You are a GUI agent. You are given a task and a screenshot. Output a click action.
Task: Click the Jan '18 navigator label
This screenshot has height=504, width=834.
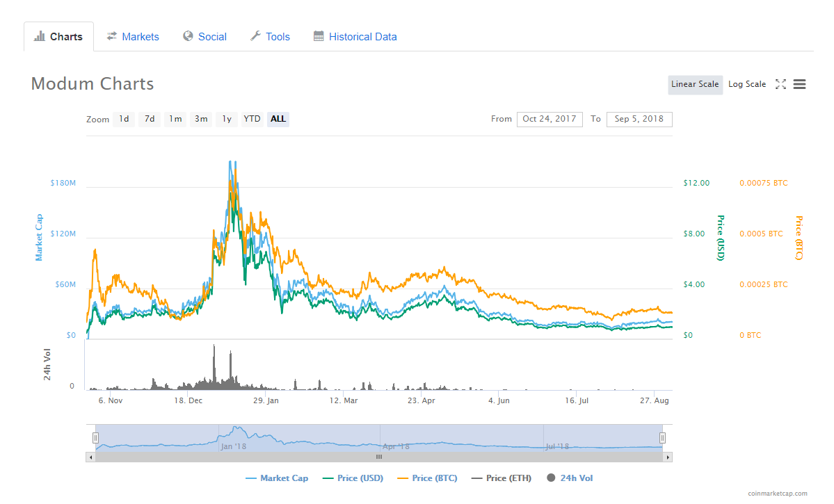click(x=234, y=446)
